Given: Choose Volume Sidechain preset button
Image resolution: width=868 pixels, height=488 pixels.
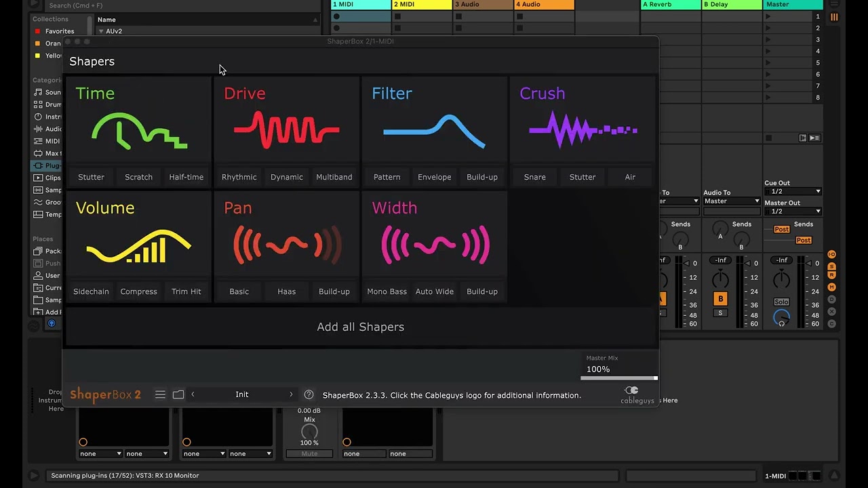Looking at the screenshot, I should (91, 291).
